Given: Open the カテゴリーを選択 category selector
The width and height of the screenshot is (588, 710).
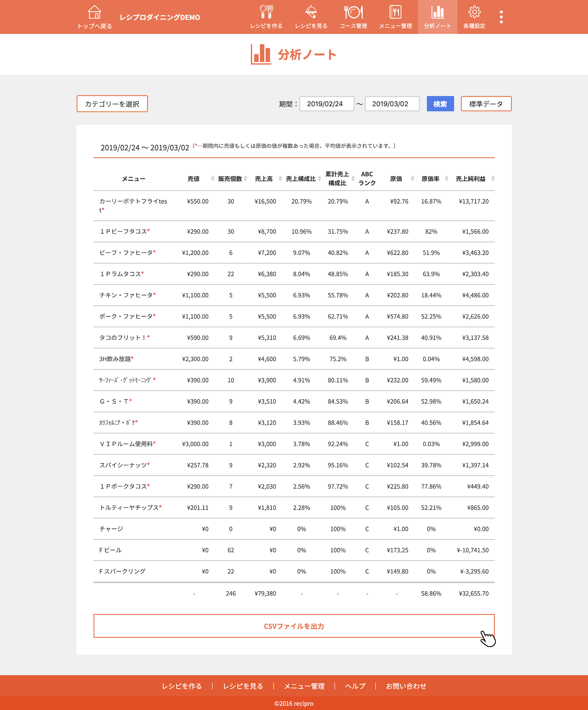Looking at the screenshot, I should (112, 104).
